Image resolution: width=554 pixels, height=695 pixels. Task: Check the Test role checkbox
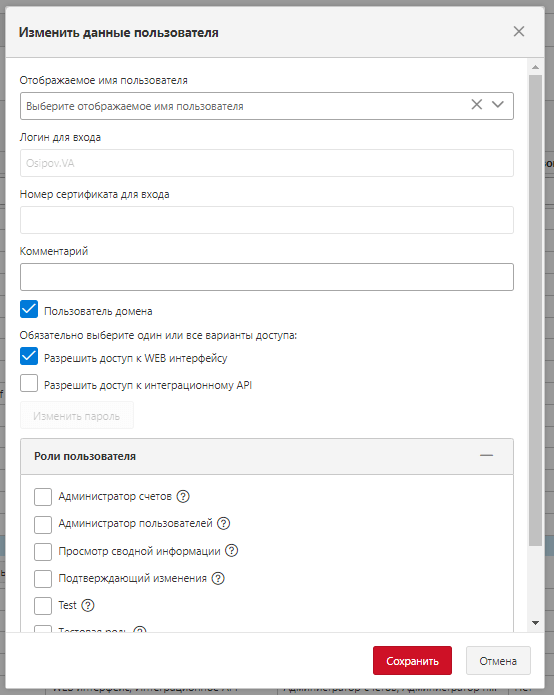tap(43, 605)
